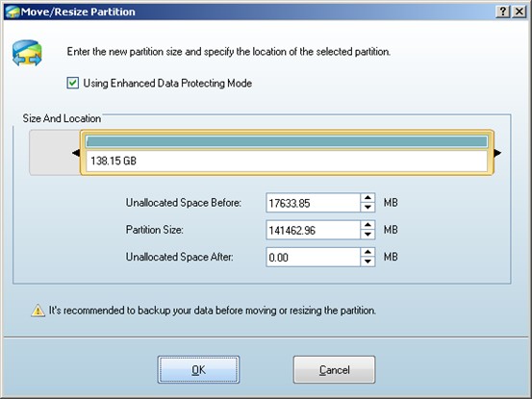Click left black arrow handle of partition
Viewport: 532px width, 399px height.
76,153
